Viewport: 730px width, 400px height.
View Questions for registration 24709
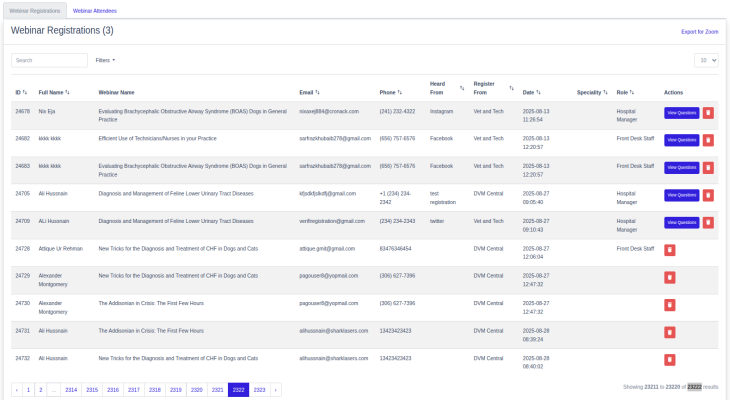[681, 222]
